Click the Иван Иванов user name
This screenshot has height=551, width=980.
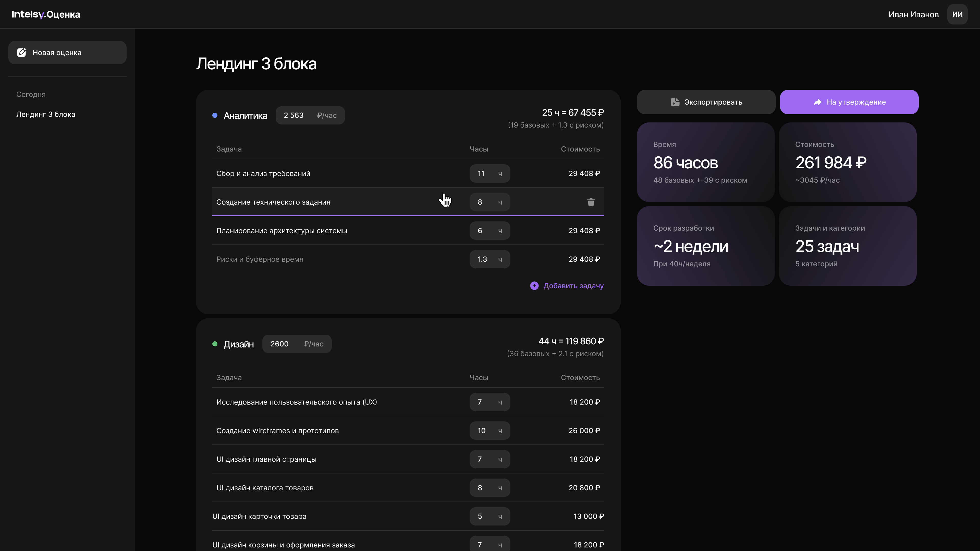click(913, 15)
